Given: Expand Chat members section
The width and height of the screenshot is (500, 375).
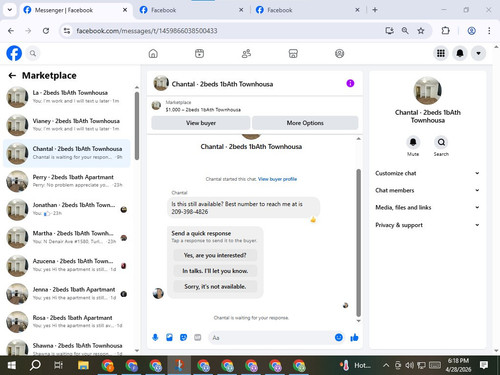Looking at the screenshot, I should tap(427, 190).
